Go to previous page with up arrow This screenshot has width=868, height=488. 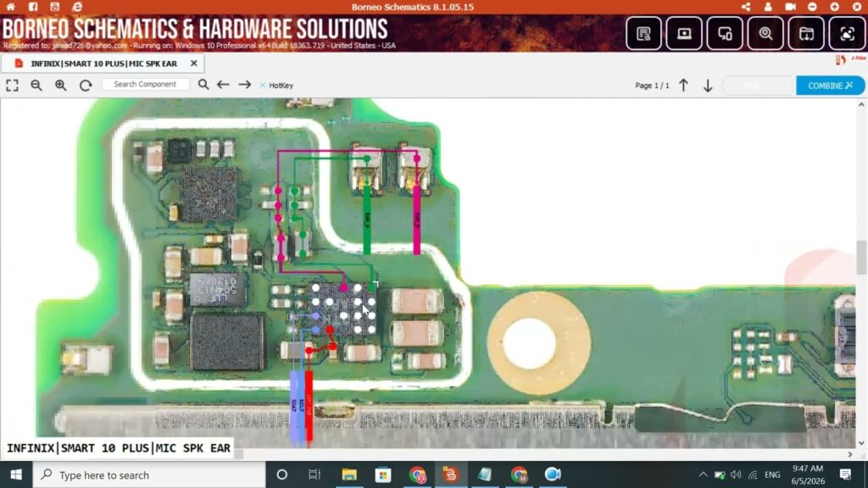click(684, 86)
